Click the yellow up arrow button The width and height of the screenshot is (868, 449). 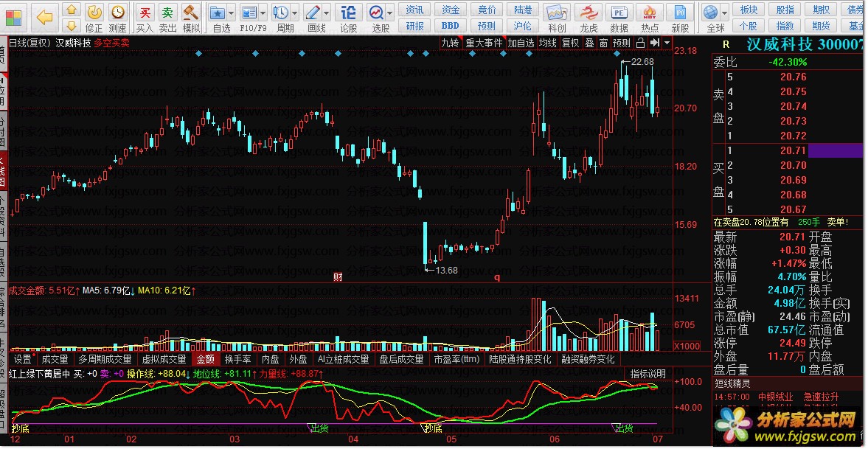point(71,10)
